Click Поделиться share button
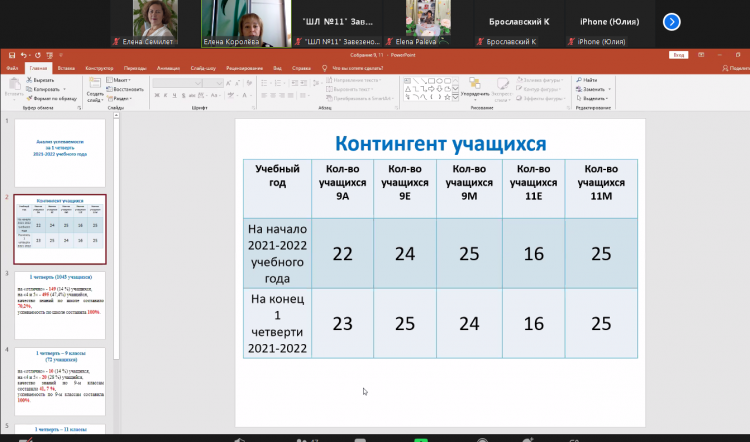 [737, 68]
